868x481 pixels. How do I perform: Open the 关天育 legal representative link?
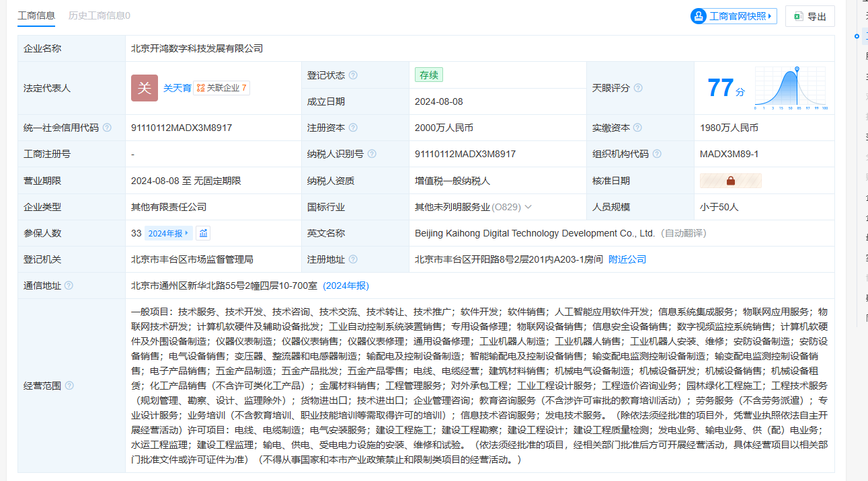coord(177,88)
